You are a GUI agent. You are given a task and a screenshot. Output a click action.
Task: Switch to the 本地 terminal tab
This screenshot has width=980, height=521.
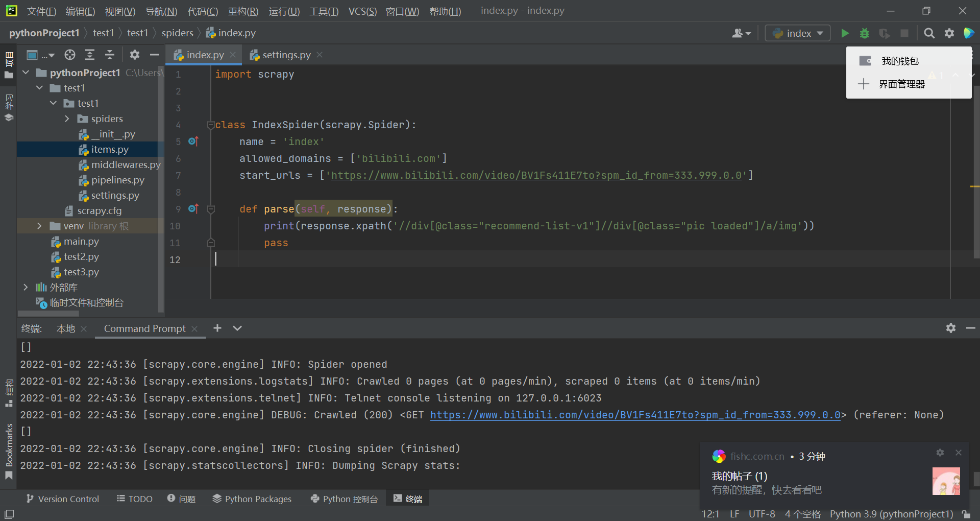65,328
